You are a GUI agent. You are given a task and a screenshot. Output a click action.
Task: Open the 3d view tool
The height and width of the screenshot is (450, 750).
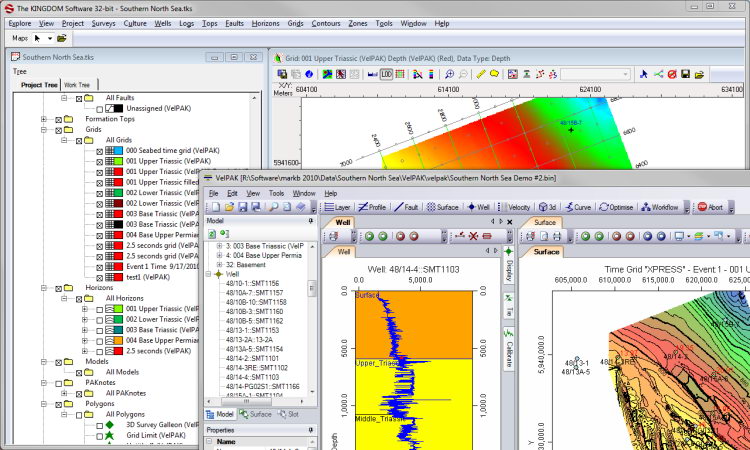click(549, 207)
